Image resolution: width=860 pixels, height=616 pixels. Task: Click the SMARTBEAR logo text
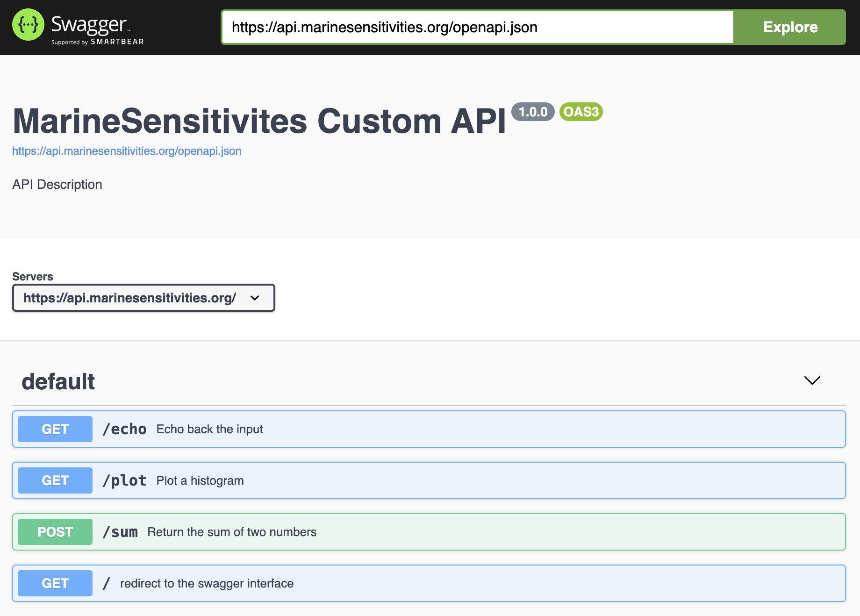pyautogui.click(x=117, y=42)
